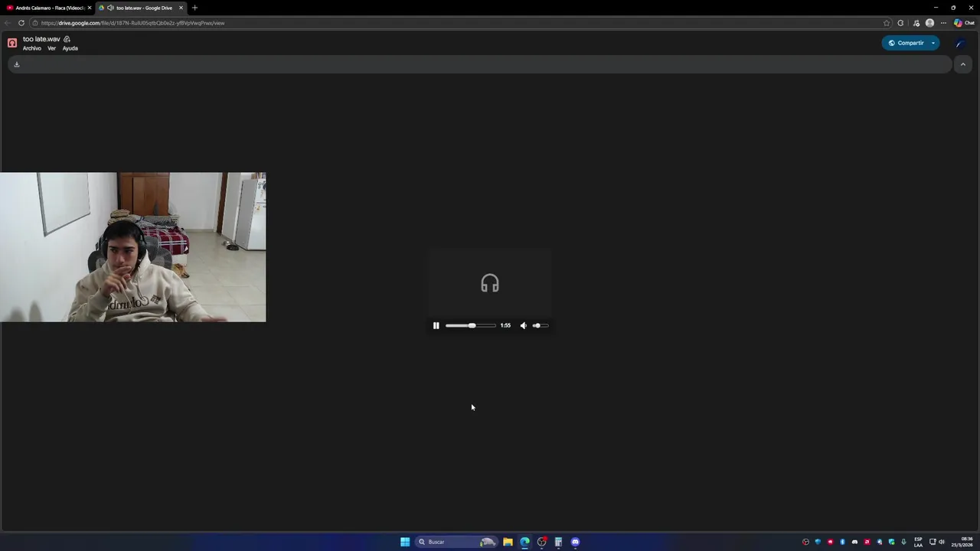Open the Ver menu
Viewport: 980px width, 551px height.
(x=51, y=48)
